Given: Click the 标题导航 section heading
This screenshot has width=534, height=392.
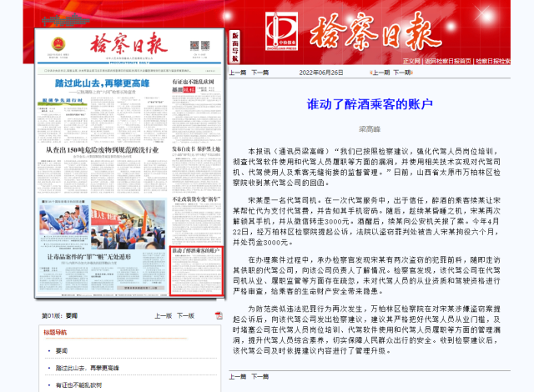Looking at the screenshot, I should (x=55, y=333).
